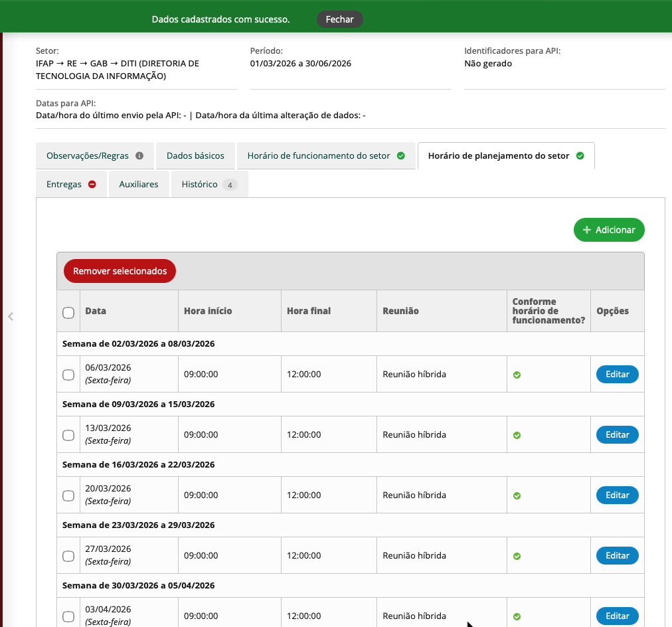This screenshot has height=627, width=672.
Task: Toggle the select-all checkbox in table header
Action: click(68, 313)
